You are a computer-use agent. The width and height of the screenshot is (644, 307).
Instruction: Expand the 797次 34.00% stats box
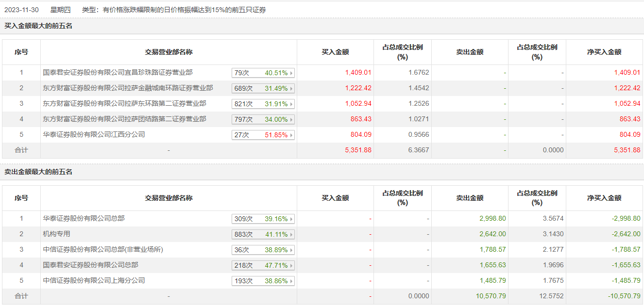pyautogui.click(x=263, y=120)
